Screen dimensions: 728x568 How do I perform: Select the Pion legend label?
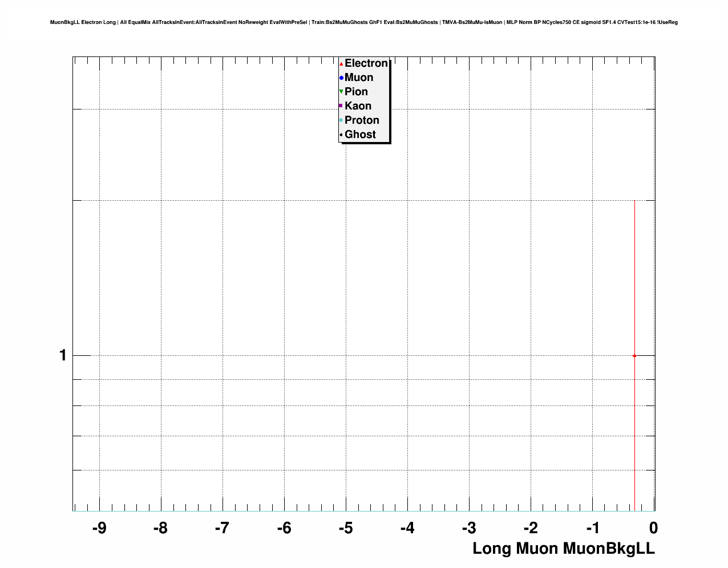(x=356, y=92)
